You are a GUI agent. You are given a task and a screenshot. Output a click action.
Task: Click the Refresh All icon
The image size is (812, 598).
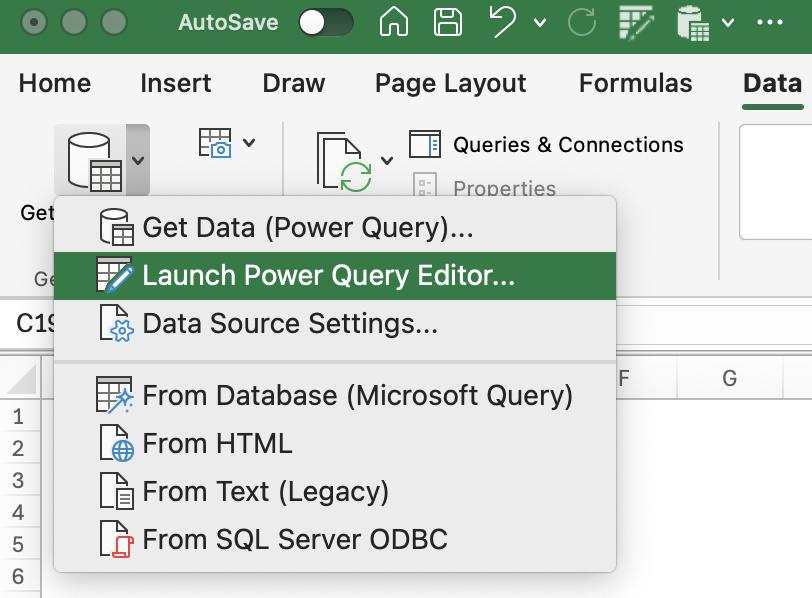(344, 162)
